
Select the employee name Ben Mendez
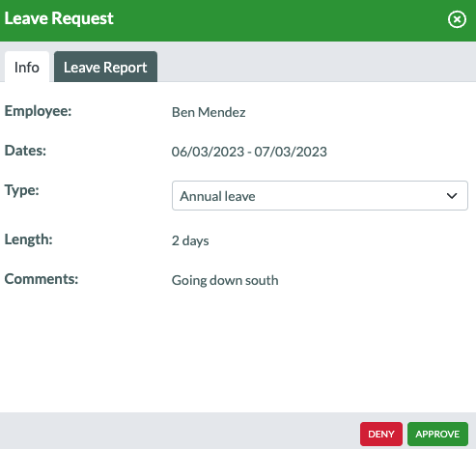tap(209, 112)
